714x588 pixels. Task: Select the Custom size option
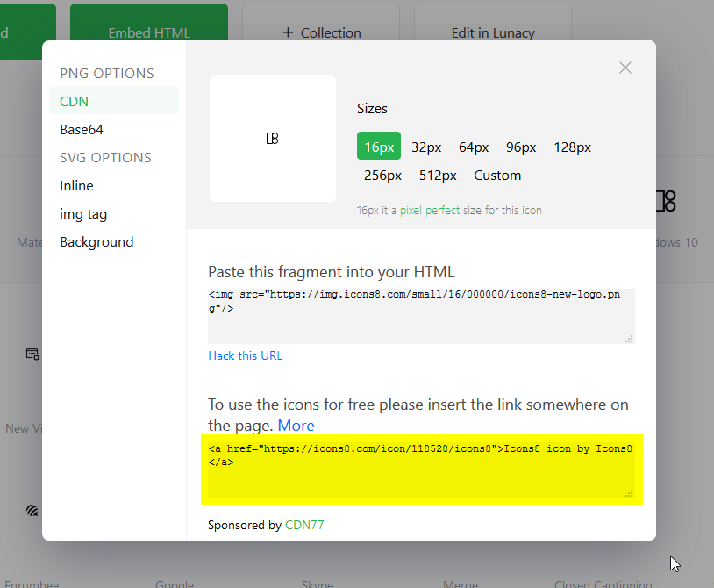click(497, 176)
